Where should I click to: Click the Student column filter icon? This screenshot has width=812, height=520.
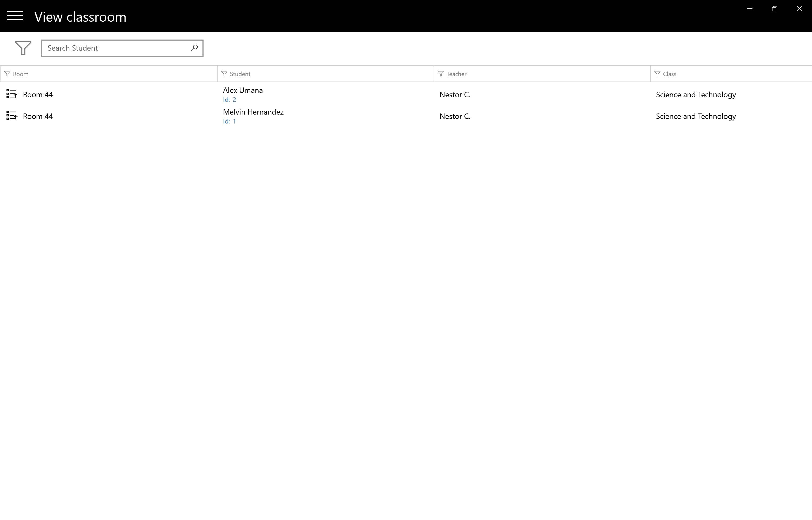pos(224,74)
